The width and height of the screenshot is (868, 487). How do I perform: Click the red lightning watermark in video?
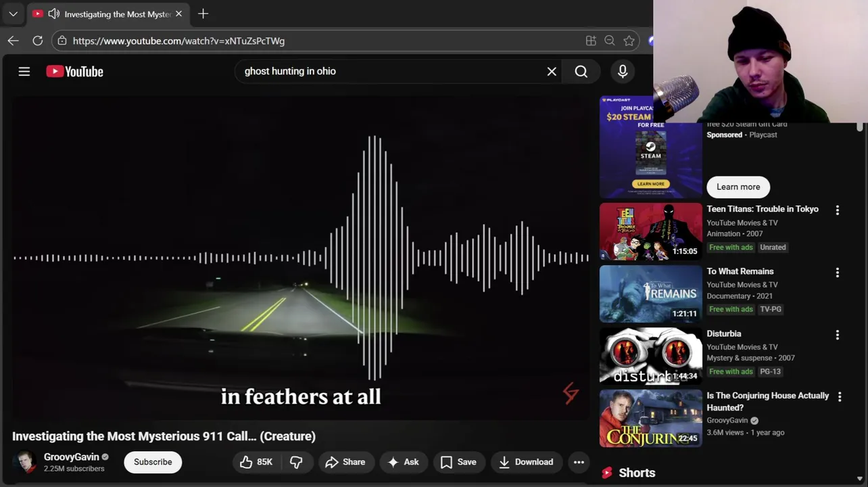[571, 393]
